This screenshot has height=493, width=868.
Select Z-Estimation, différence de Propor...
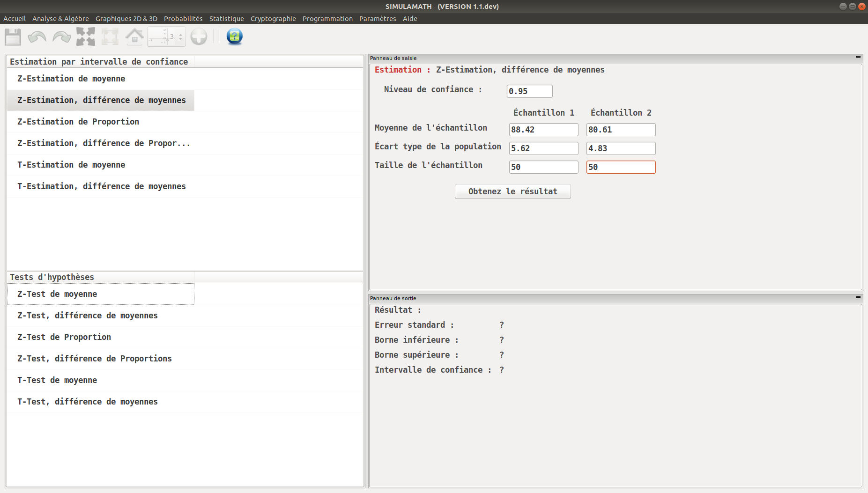click(x=101, y=143)
